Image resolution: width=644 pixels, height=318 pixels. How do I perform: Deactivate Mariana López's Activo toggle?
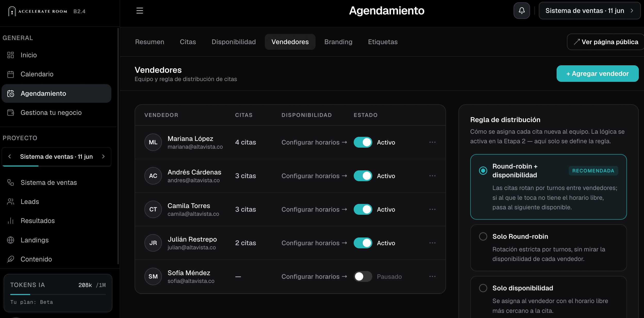pyautogui.click(x=363, y=142)
